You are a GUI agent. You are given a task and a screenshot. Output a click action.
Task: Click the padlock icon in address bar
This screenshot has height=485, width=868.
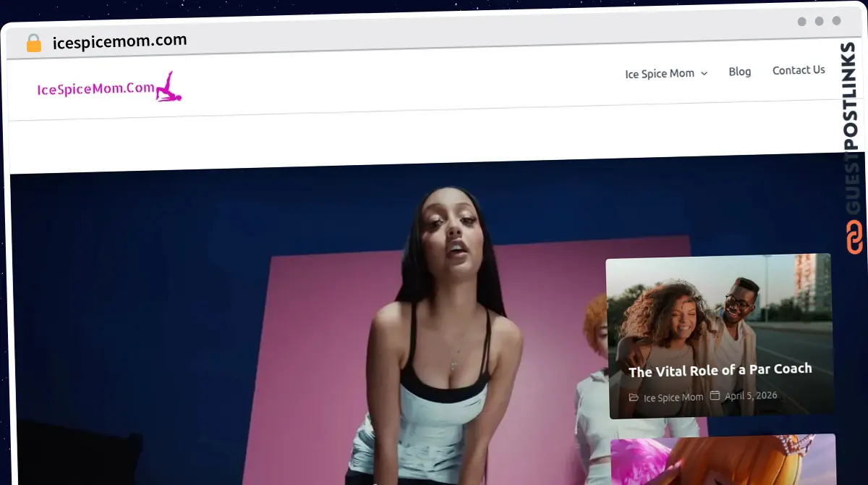pyautogui.click(x=34, y=43)
